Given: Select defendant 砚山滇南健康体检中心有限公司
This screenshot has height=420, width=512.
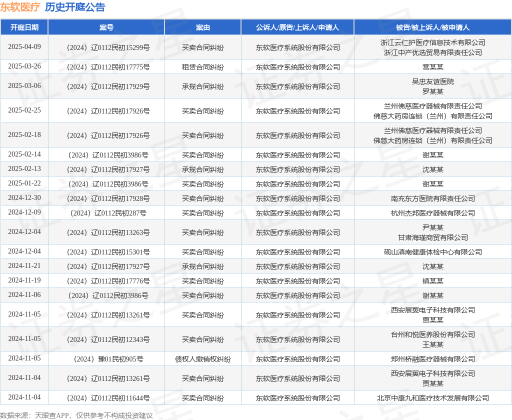Looking at the screenshot, I should (432, 252).
